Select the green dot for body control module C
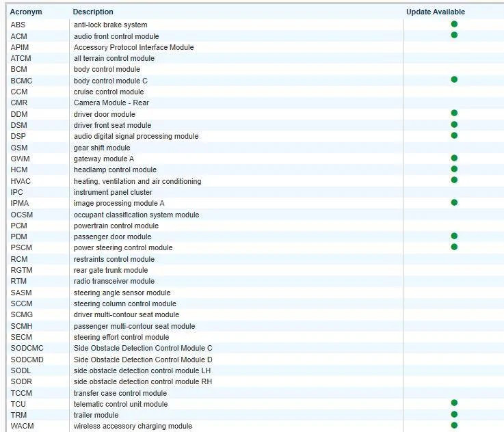The height and width of the screenshot is (432, 504). 454,79
